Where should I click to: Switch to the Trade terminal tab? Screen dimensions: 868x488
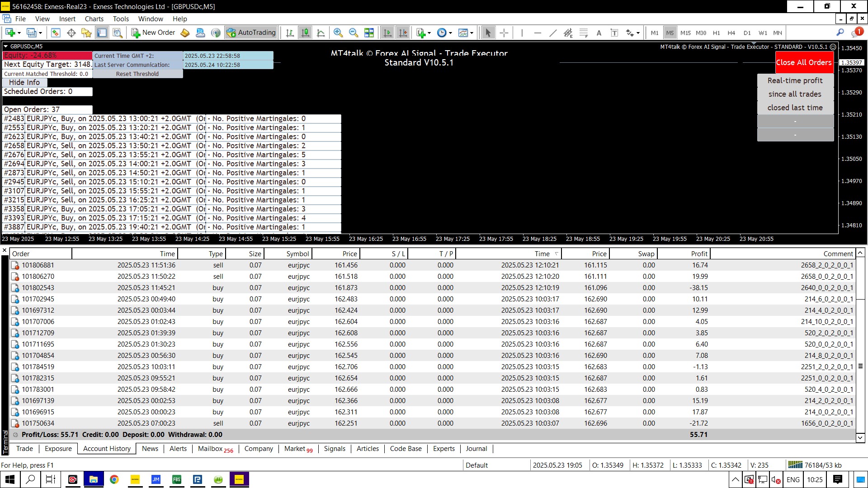(24, 449)
